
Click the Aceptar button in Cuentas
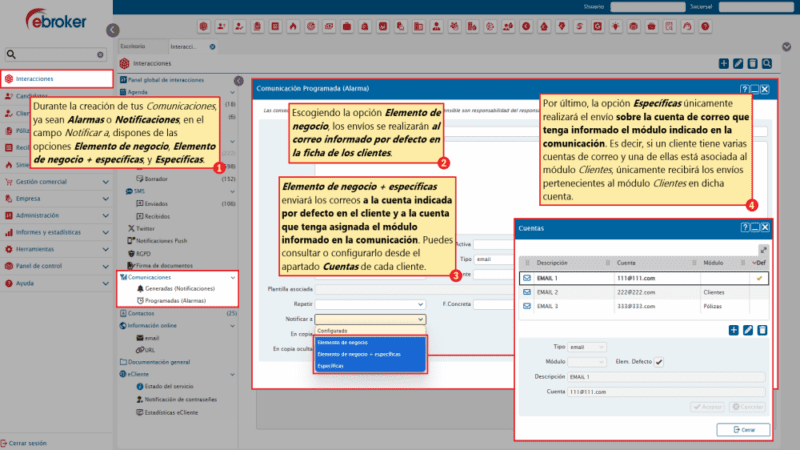tap(708, 407)
